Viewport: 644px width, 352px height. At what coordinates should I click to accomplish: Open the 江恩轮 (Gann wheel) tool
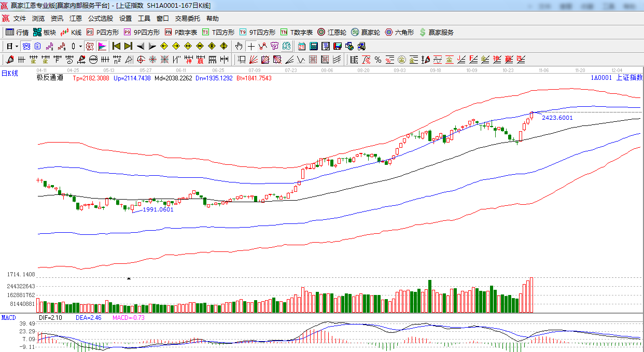pos(332,32)
